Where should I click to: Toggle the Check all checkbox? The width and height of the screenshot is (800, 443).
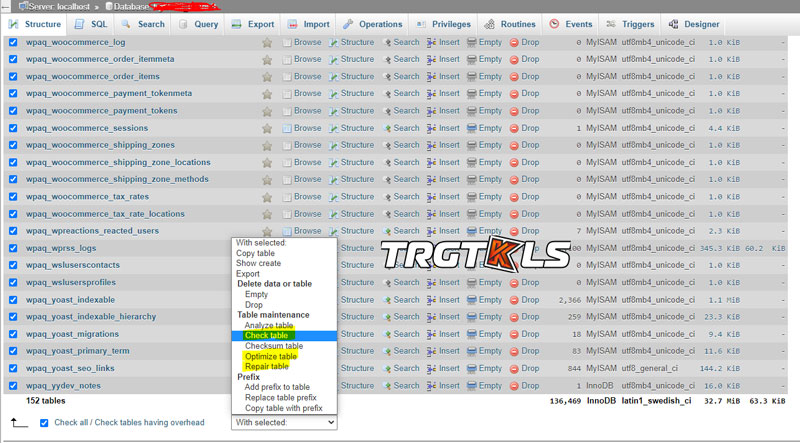(44, 423)
